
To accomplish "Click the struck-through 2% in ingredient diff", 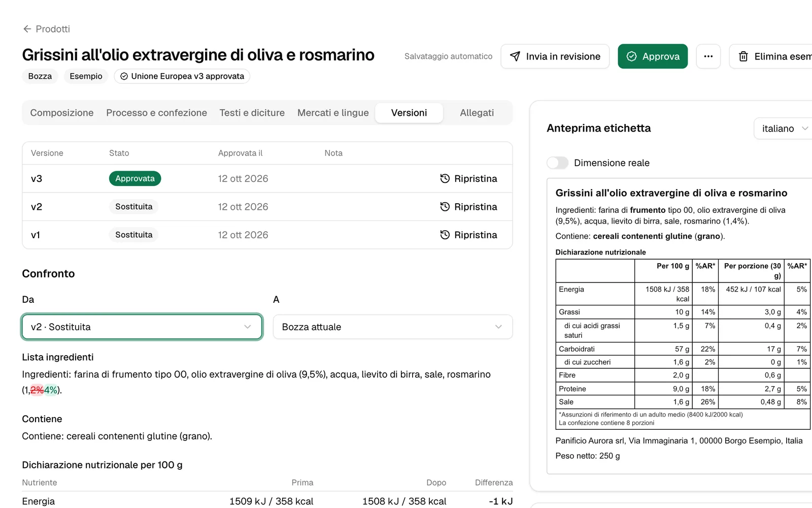I will 37,390.
